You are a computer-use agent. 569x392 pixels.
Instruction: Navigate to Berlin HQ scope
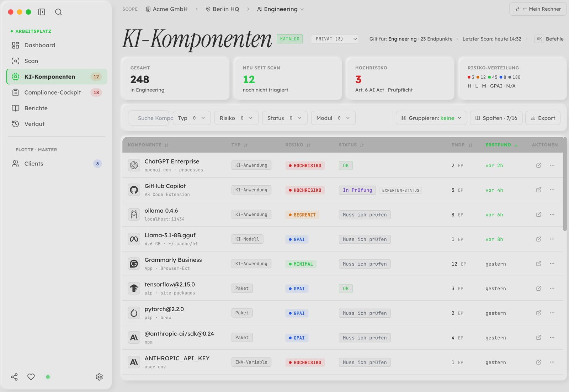(x=223, y=9)
